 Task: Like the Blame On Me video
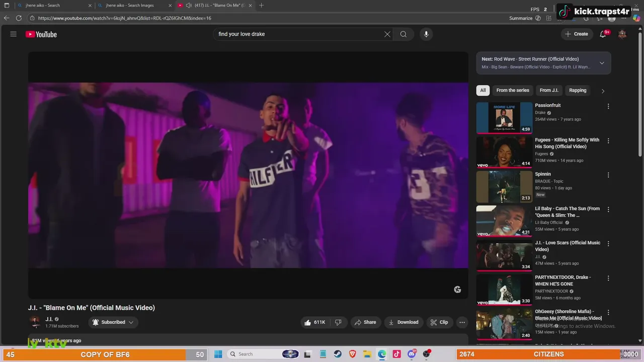tap(314, 322)
